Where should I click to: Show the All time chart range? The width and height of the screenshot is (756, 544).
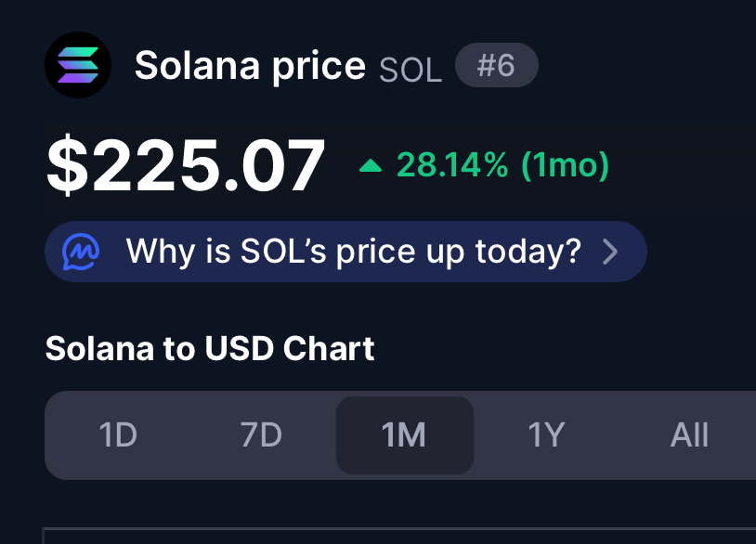pyautogui.click(x=689, y=435)
